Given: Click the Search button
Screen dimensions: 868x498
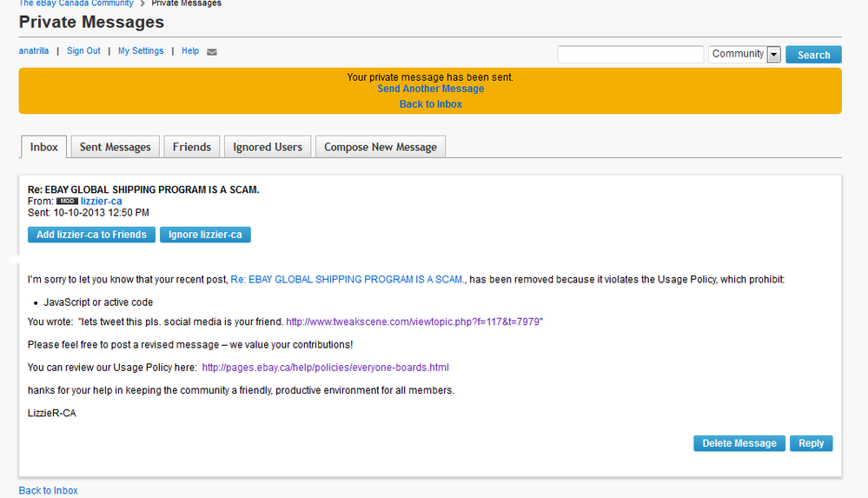Looking at the screenshot, I should pyautogui.click(x=813, y=54).
